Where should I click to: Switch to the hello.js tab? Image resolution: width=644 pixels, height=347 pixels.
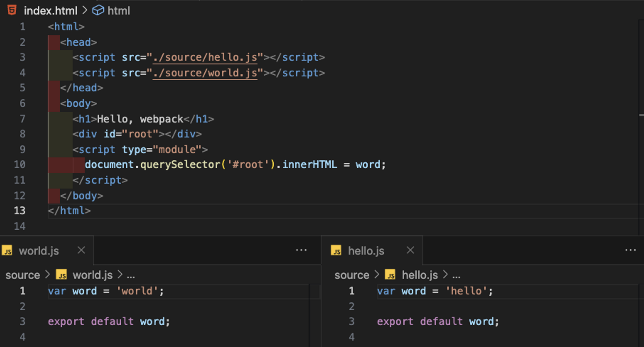tap(366, 251)
